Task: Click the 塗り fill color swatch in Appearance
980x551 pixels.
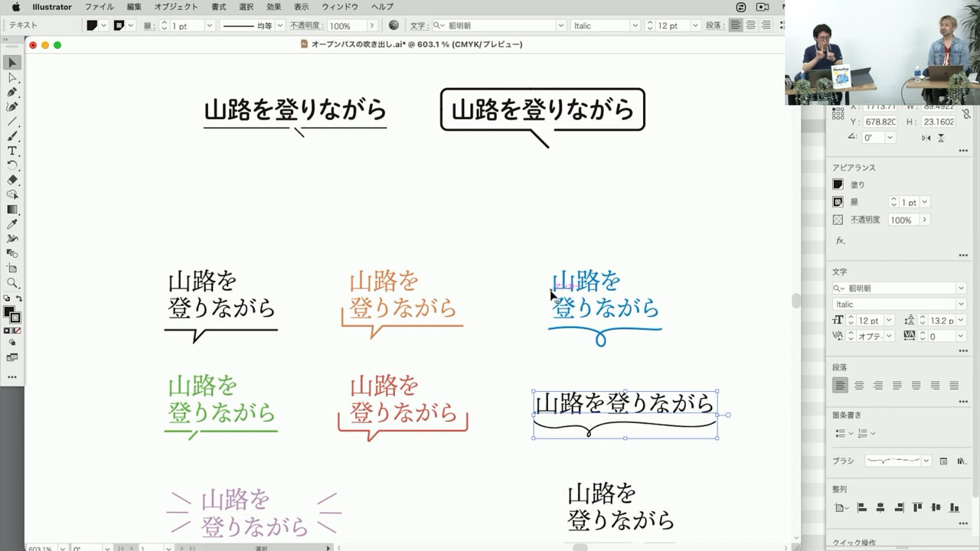Action: click(838, 184)
